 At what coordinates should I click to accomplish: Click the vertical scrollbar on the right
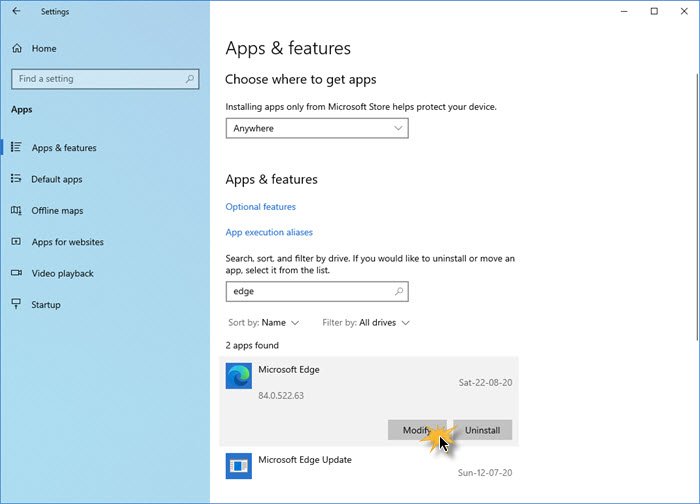(697, 205)
